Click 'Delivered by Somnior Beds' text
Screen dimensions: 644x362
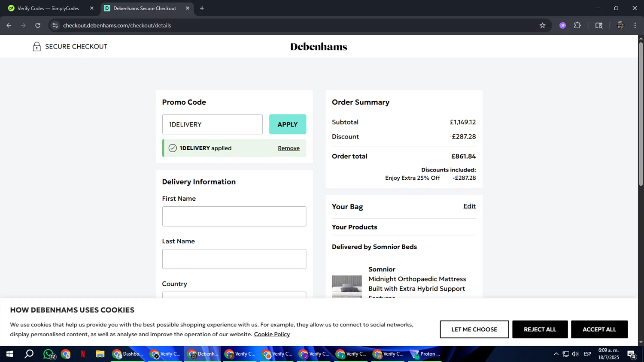pyautogui.click(x=374, y=247)
